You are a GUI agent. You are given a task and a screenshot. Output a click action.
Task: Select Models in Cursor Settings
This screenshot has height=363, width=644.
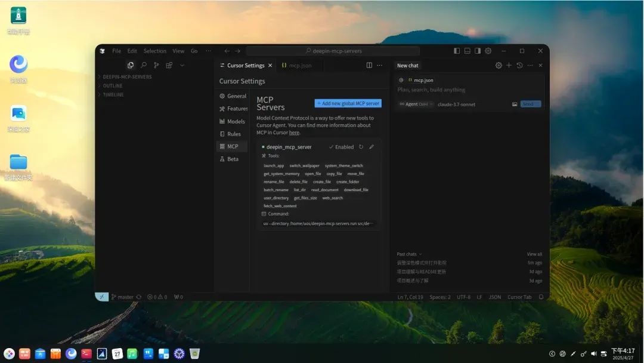[233, 121]
